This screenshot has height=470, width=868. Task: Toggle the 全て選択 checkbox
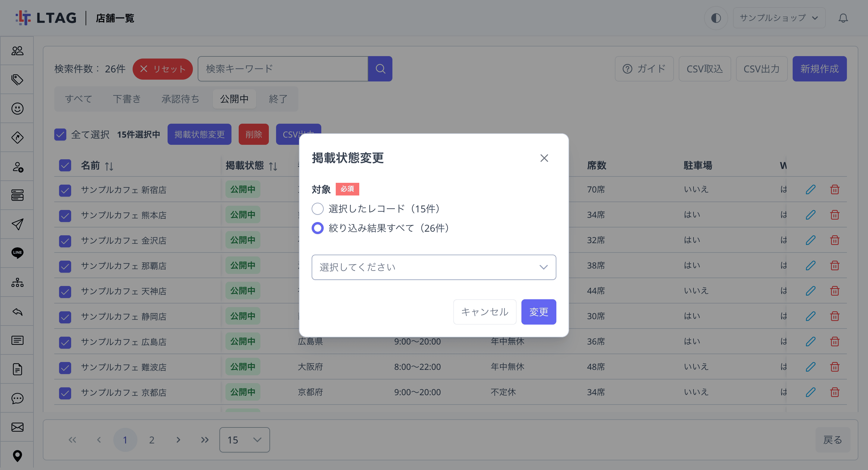(60, 135)
